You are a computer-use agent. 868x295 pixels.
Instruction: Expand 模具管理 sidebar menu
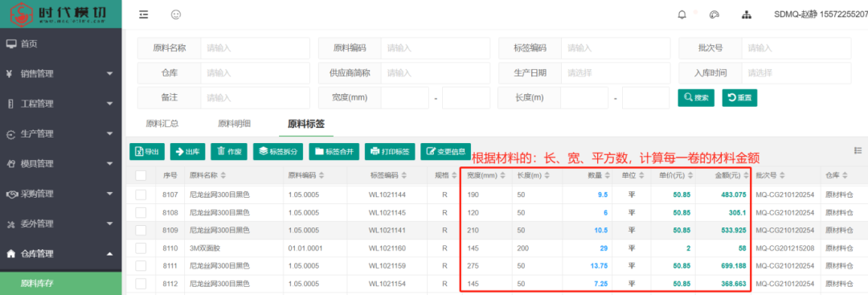[x=61, y=164]
